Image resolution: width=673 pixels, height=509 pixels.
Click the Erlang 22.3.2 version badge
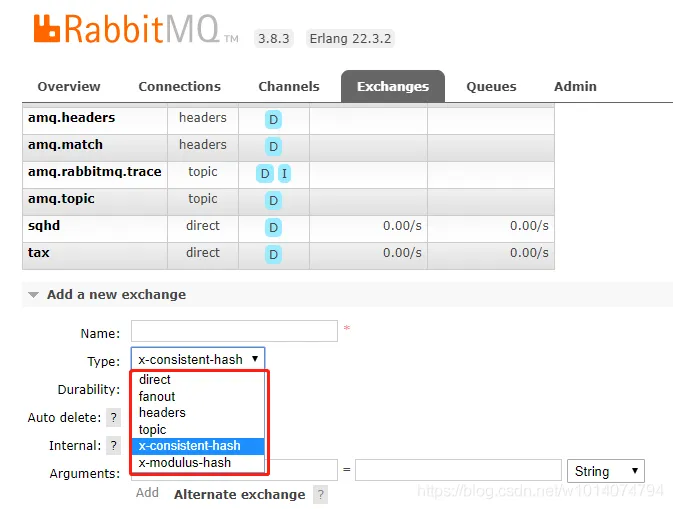pyautogui.click(x=350, y=39)
